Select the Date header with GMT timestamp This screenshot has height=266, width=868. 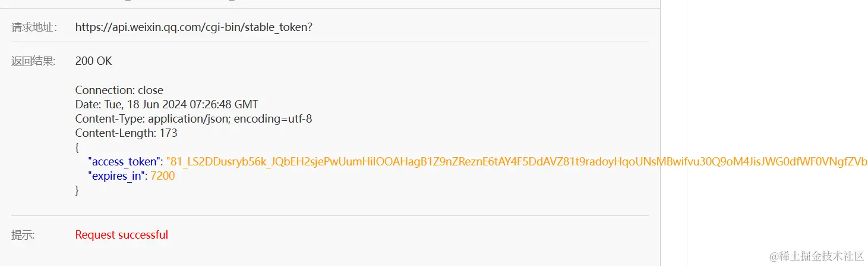pos(166,105)
